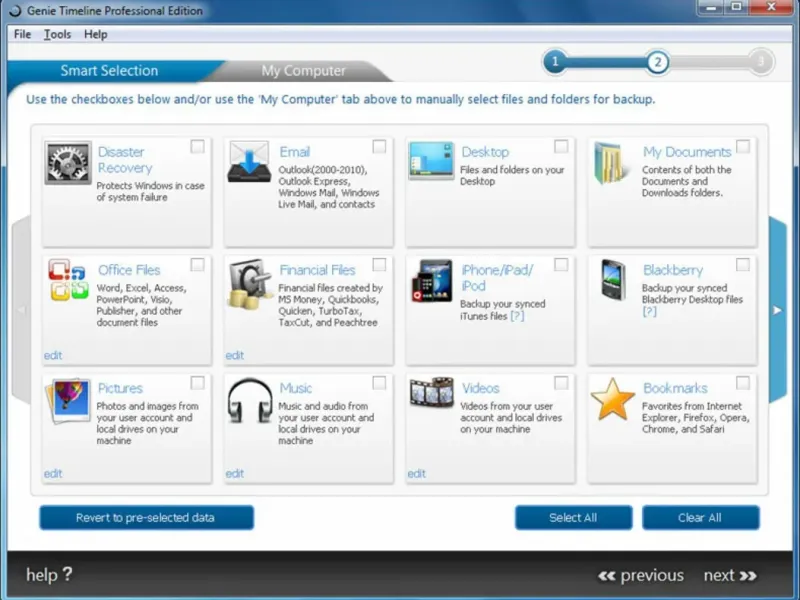Select the My Documents checkbox

[x=743, y=146]
